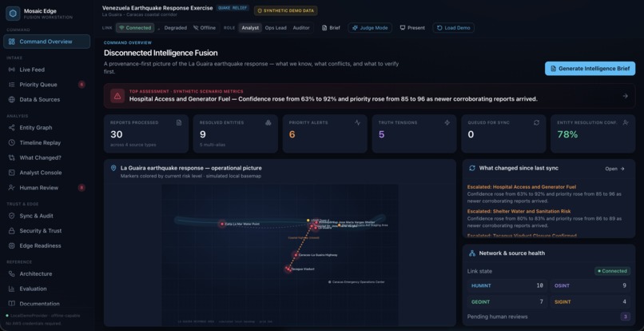Click the Sync & Audit shield icon
The height and width of the screenshot is (331, 644).
pos(11,216)
